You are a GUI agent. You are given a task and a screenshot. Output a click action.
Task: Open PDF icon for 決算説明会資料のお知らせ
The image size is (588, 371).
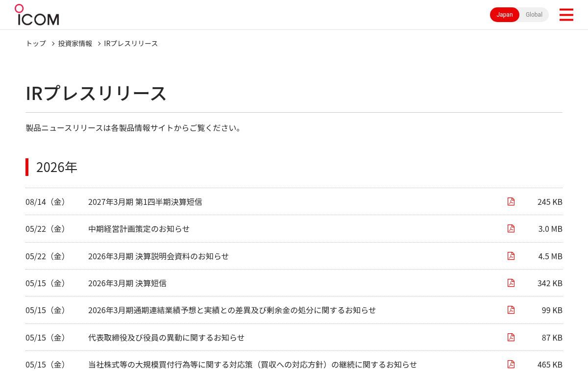[511, 256]
